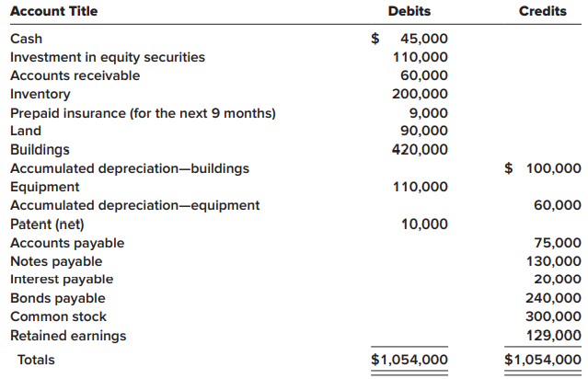Select Accumulated depreciation—buildings credit of 100,000
Screen dimensions: 588x379
(x=553, y=168)
